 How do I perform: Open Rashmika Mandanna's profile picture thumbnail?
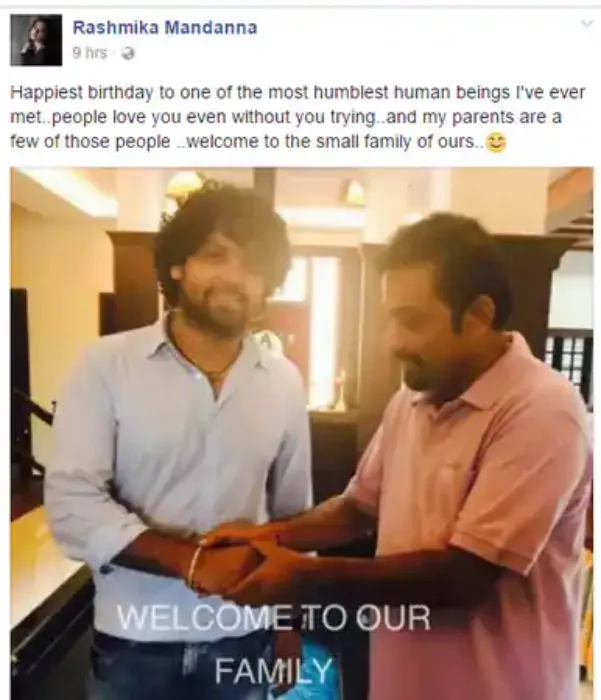point(36,40)
